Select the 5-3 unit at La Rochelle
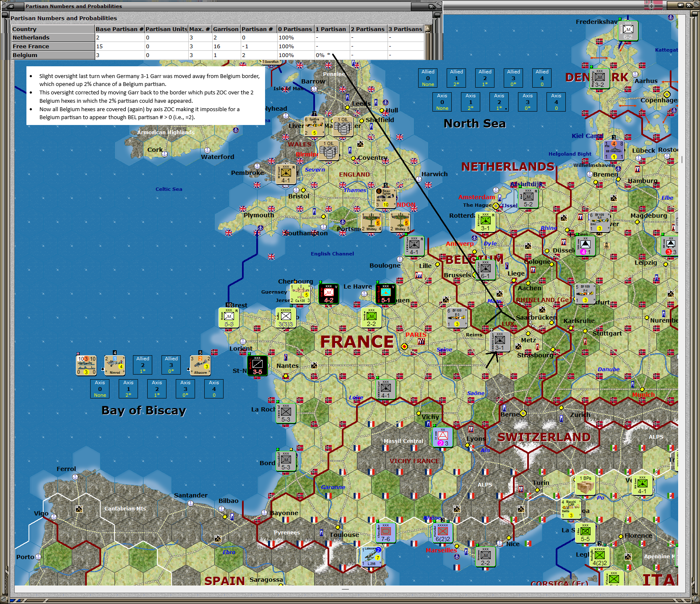700x604 pixels. 286,413
